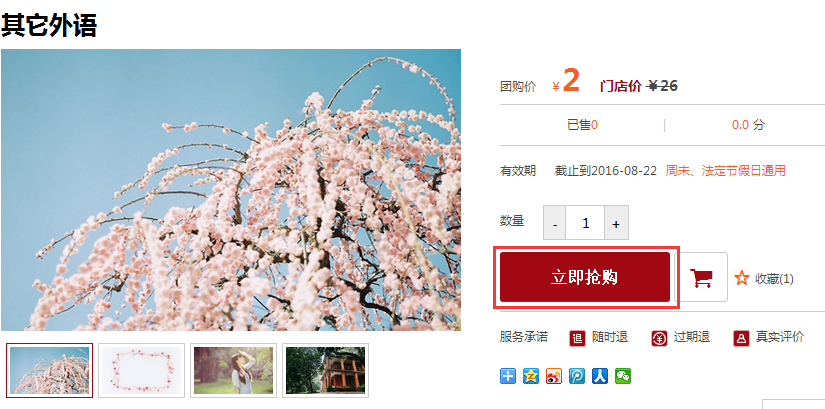Share to QZone star icon
This screenshot has width=825, height=409.
[531, 376]
